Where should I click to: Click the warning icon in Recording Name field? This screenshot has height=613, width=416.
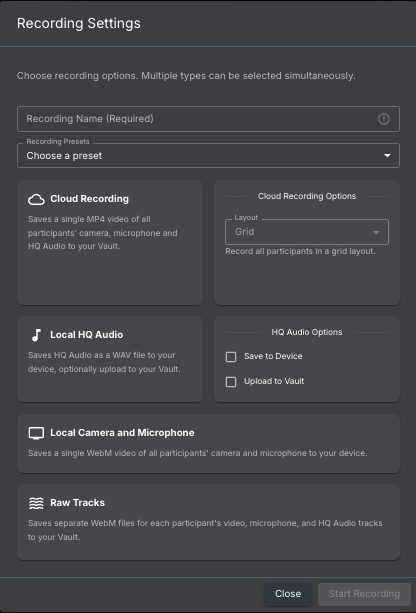384,119
